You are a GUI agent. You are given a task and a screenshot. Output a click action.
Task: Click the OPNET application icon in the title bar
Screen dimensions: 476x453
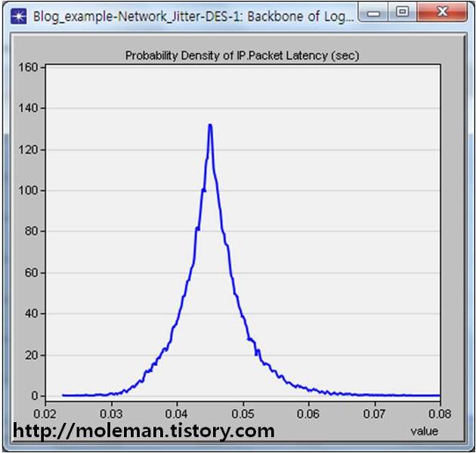point(19,17)
